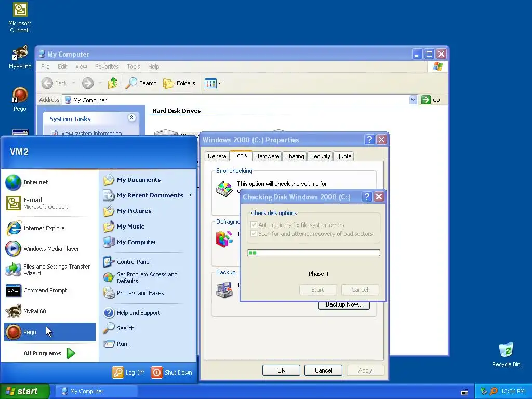
Task: Click Start in Checking Disk dialog
Action: pos(318,290)
